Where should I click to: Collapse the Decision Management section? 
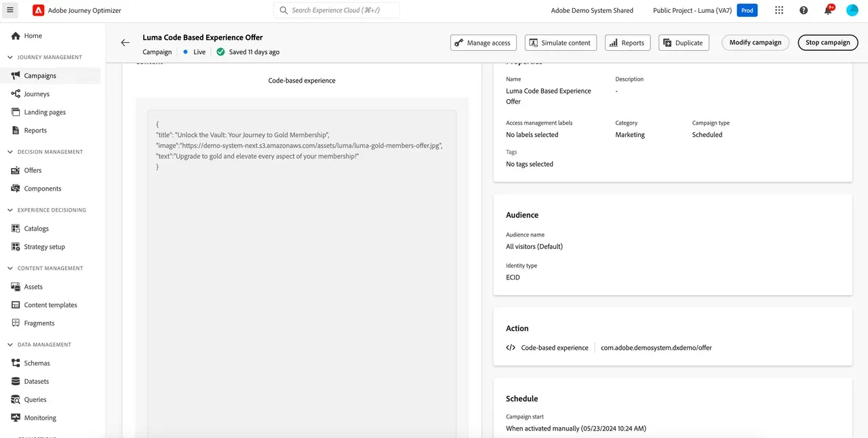10,152
